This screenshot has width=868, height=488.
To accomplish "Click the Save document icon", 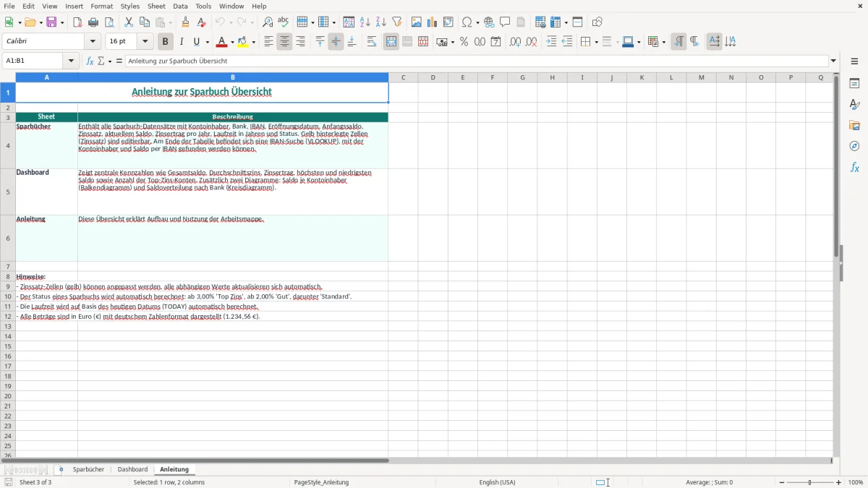I will coord(51,22).
